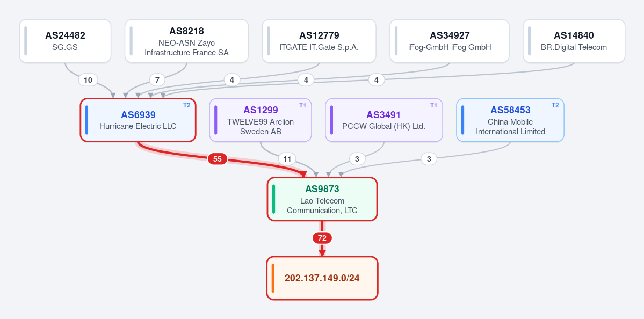Click the 10 path count badge
Screen dimensions: 644x319
88,80
